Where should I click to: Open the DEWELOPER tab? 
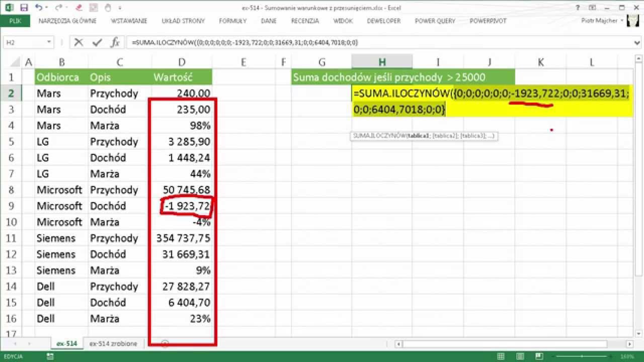(384, 21)
